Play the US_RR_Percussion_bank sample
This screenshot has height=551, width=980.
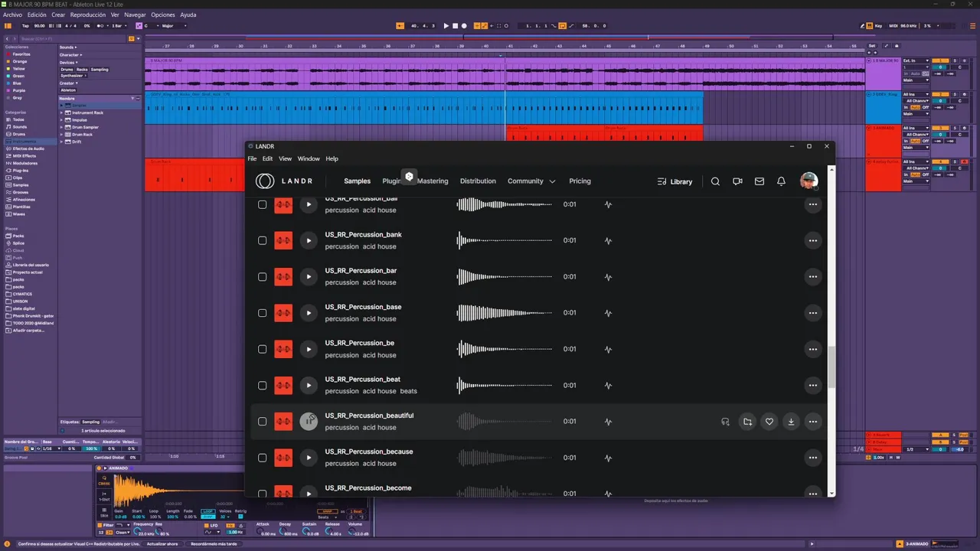click(x=309, y=240)
